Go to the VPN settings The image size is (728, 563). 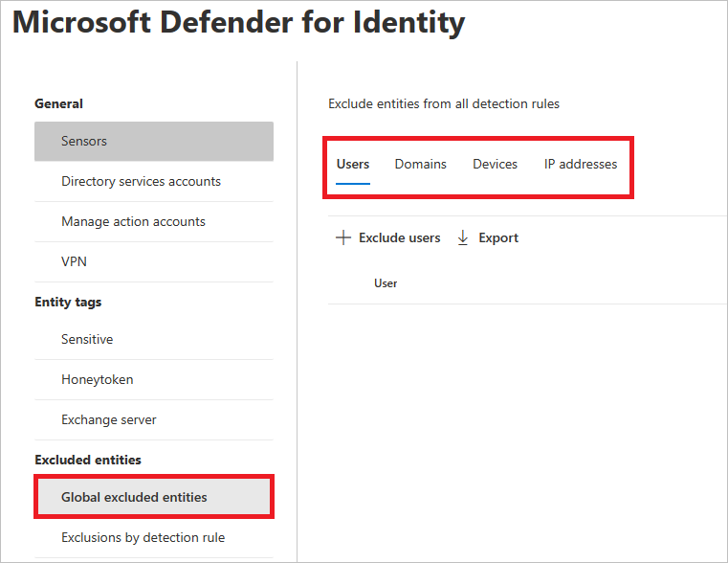click(x=154, y=261)
